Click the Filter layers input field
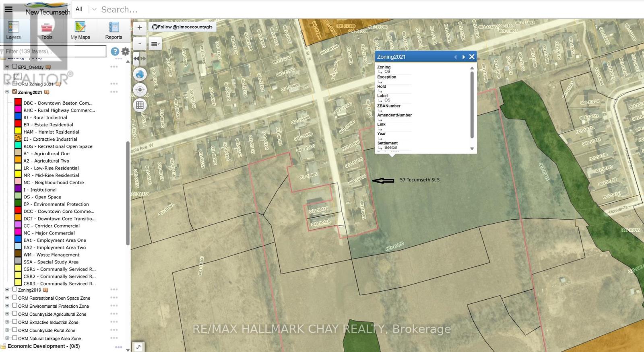This screenshot has width=644, height=352. pyautogui.click(x=54, y=51)
